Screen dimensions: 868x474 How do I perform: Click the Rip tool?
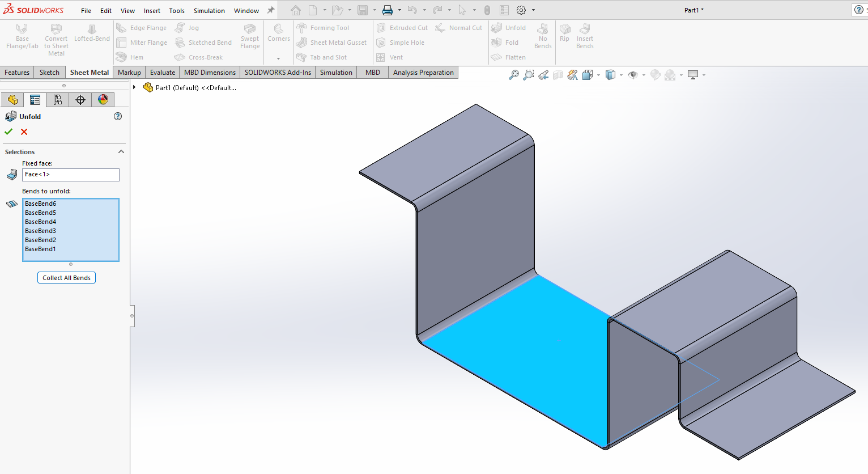pyautogui.click(x=564, y=33)
